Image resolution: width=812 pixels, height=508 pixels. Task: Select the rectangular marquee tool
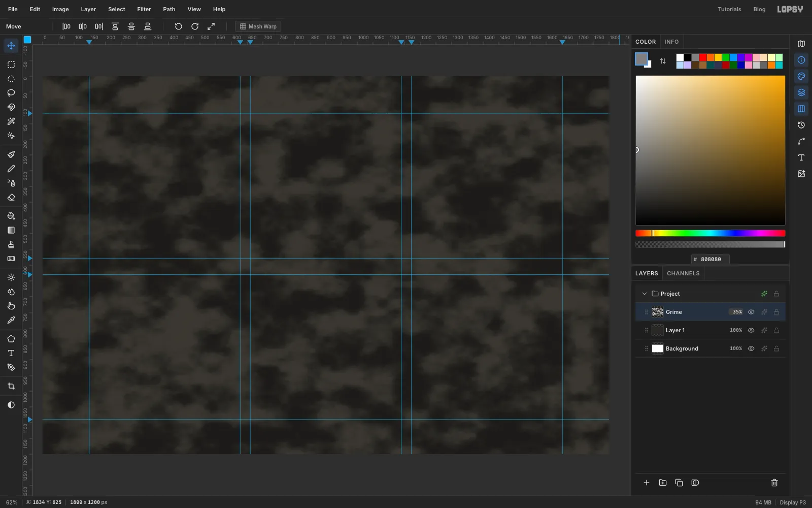point(11,65)
